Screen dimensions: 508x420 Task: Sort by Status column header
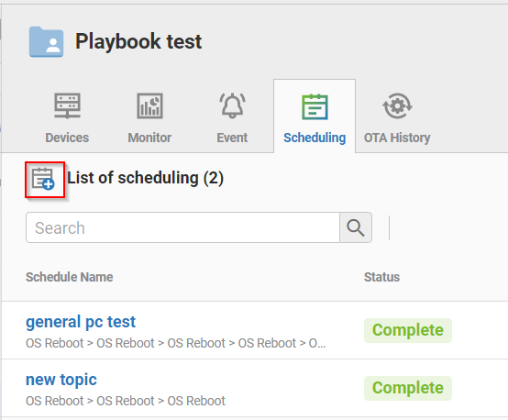point(381,277)
